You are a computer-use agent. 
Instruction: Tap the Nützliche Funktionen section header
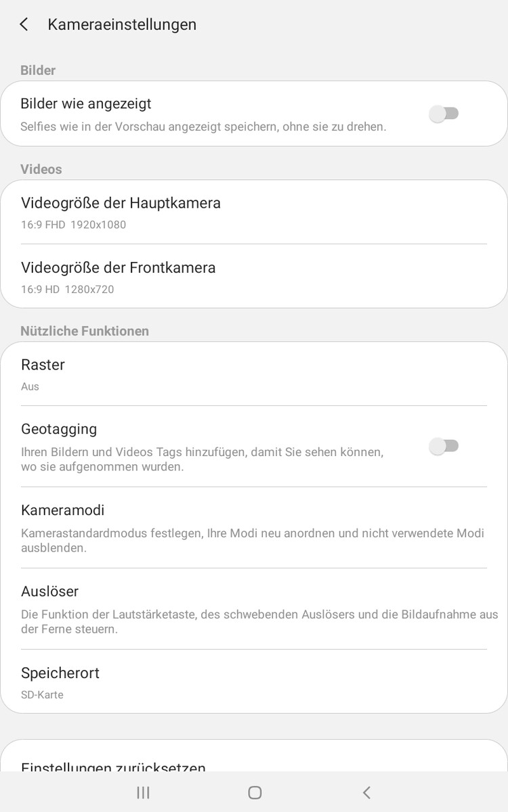tap(85, 331)
